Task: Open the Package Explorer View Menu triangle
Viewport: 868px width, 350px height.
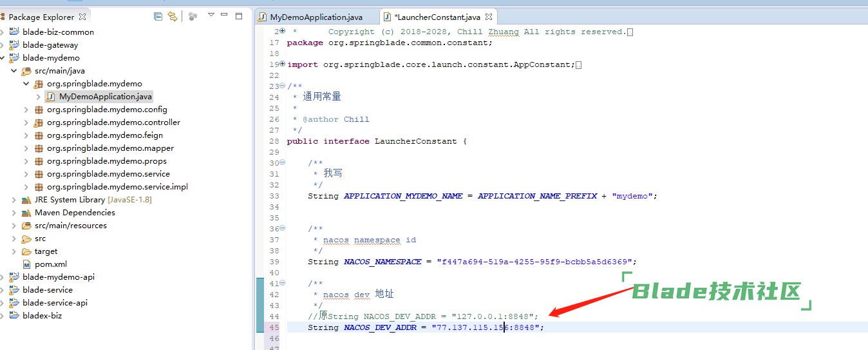Action: coord(211,15)
